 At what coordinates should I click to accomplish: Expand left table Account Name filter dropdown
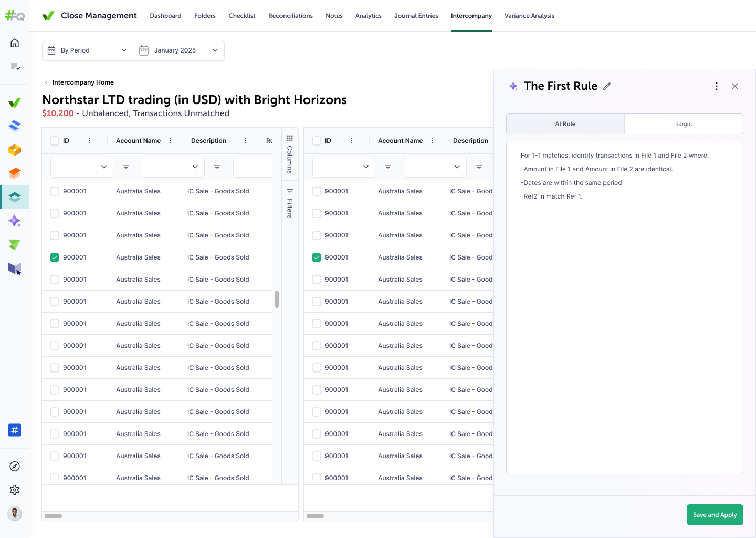point(173,167)
